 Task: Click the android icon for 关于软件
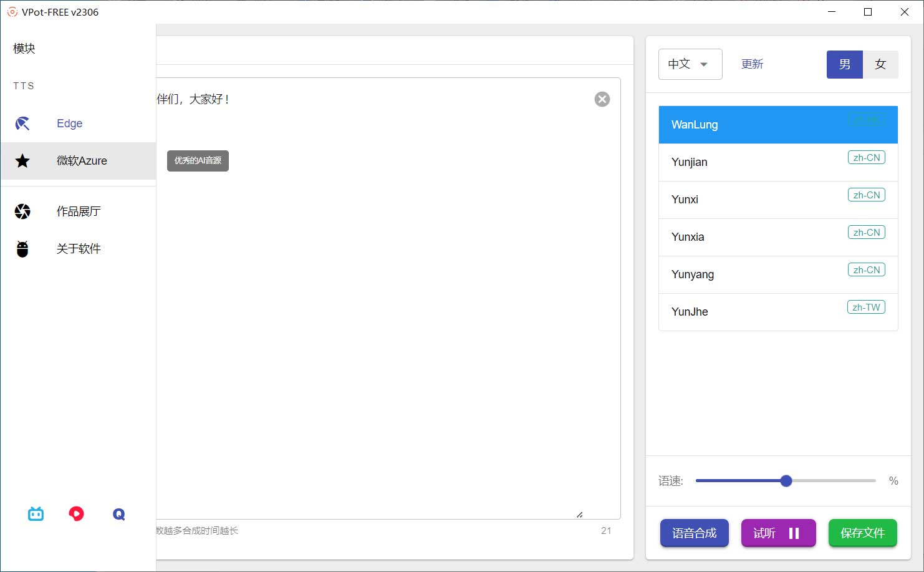click(x=22, y=249)
